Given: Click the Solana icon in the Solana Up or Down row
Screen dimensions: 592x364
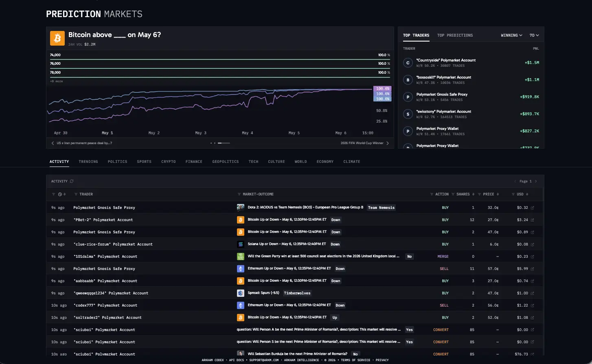Looking at the screenshot, I should [241, 244].
